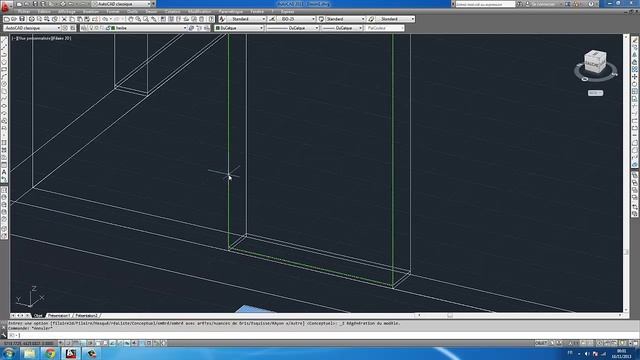Click the command line customize wrench icon
The width and height of the screenshot is (640, 360).
coord(4,335)
